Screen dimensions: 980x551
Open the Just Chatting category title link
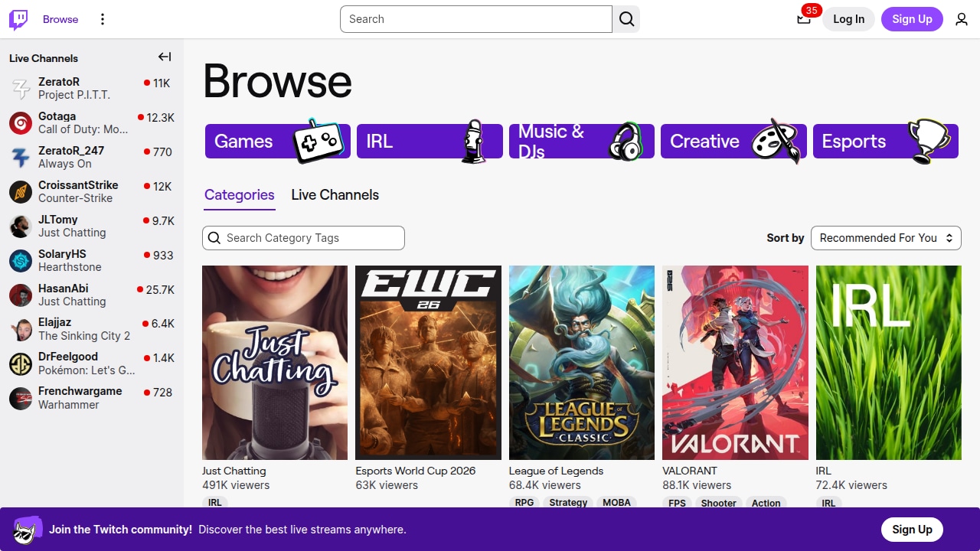[x=234, y=471]
